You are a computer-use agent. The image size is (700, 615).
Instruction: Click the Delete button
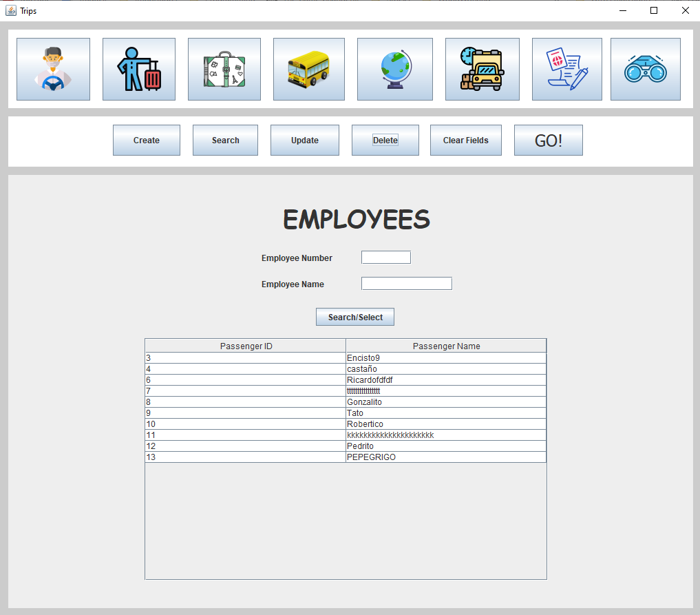pyautogui.click(x=385, y=140)
